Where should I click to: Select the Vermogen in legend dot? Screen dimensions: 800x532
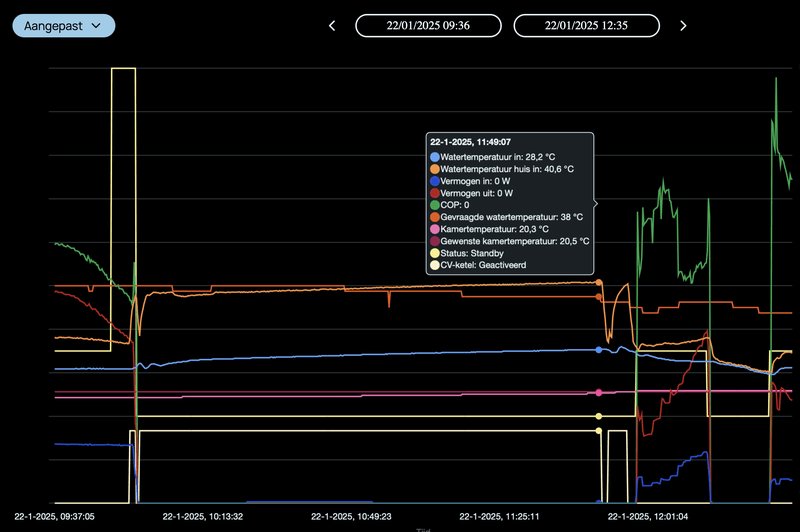[434, 181]
